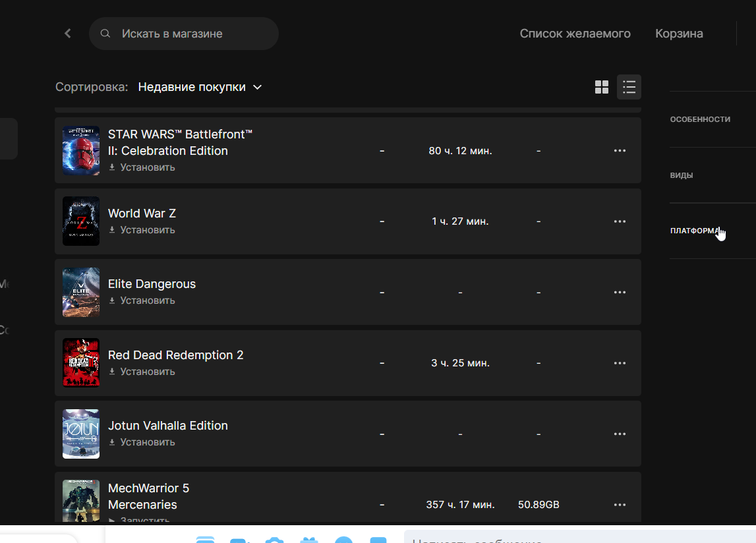
Task: Open Red Dead Redemption 2 cover thumbnail
Action: click(x=81, y=362)
